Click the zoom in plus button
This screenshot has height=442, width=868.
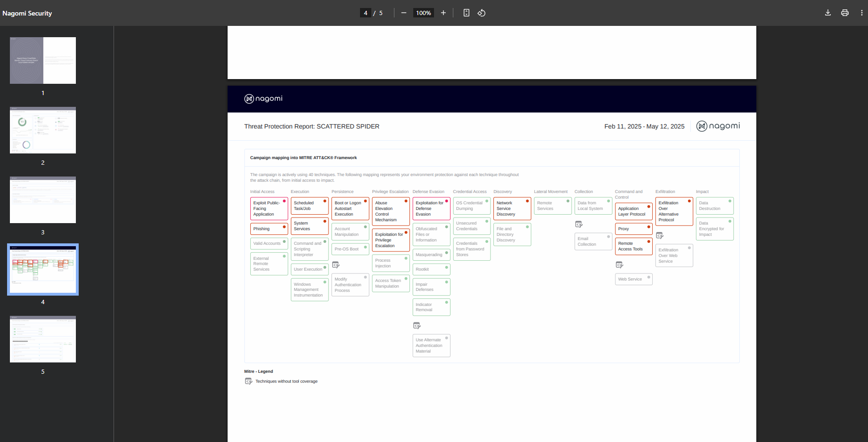click(x=443, y=13)
